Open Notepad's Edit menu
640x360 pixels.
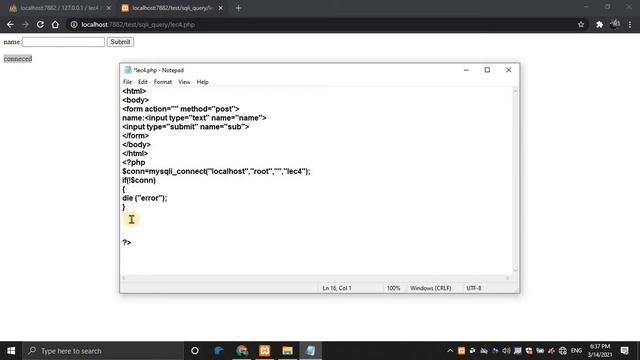[x=142, y=82]
